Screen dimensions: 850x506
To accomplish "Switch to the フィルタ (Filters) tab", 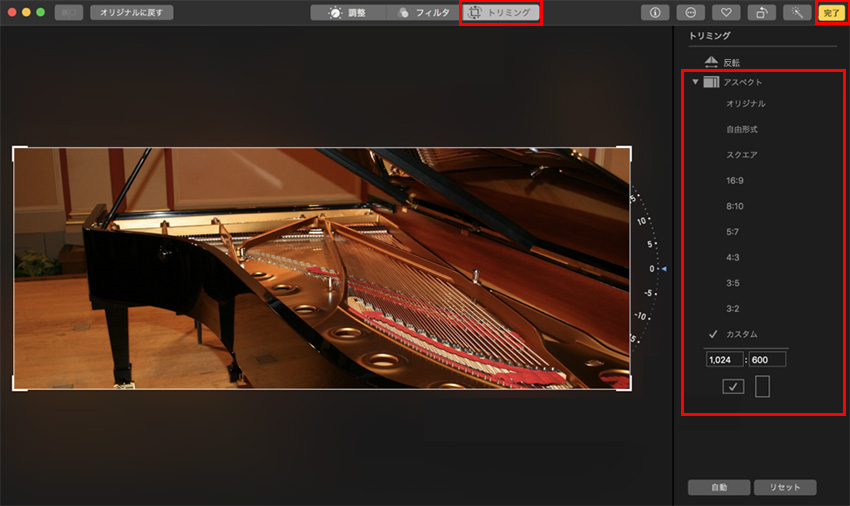I will pyautogui.click(x=423, y=13).
